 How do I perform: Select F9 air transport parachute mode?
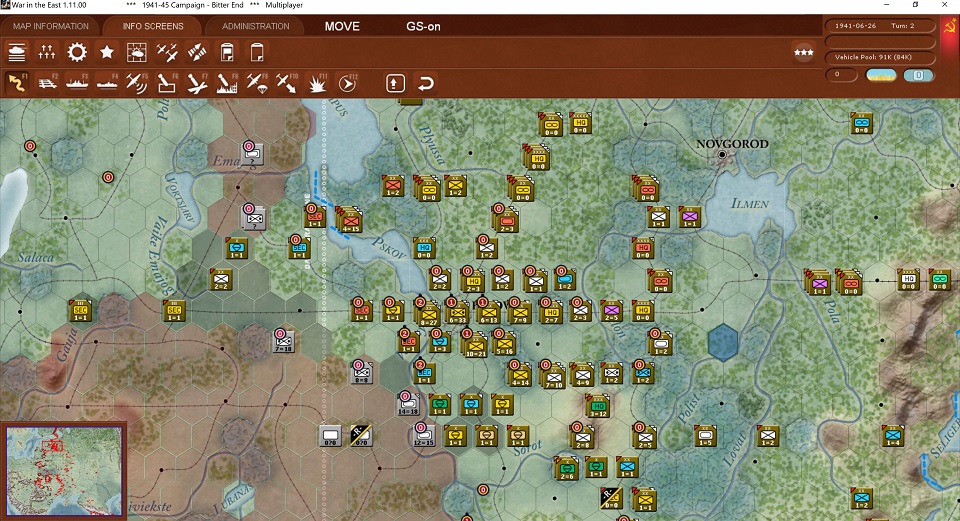(x=257, y=83)
